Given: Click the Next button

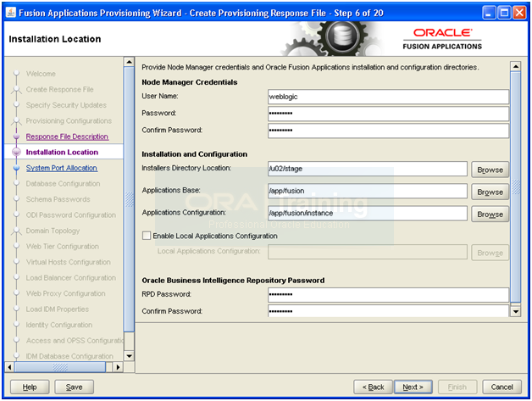Looking at the screenshot, I should (x=413, y=387).
